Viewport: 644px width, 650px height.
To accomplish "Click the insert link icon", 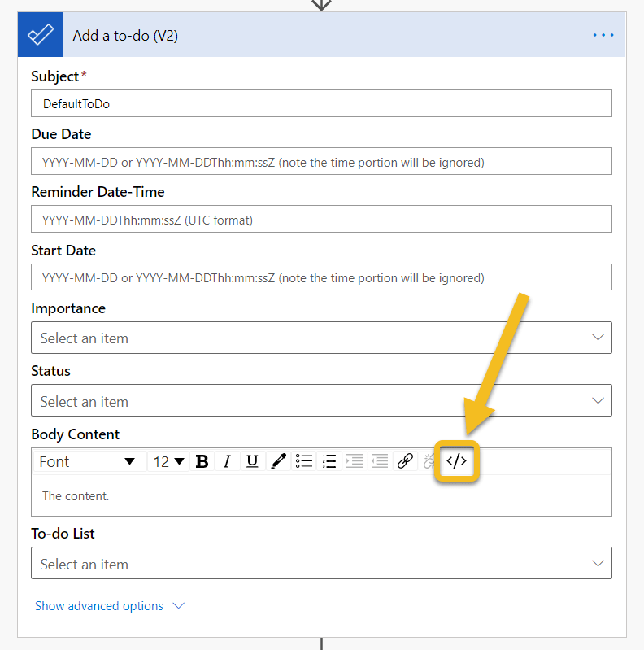I will (x=405, y=461).
